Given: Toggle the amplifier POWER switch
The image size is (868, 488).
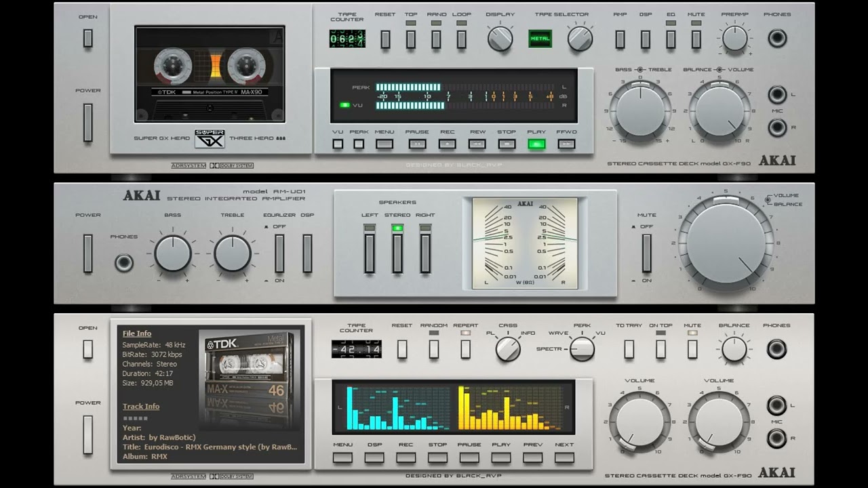Looking at the screenshot, I should [87, 253].
